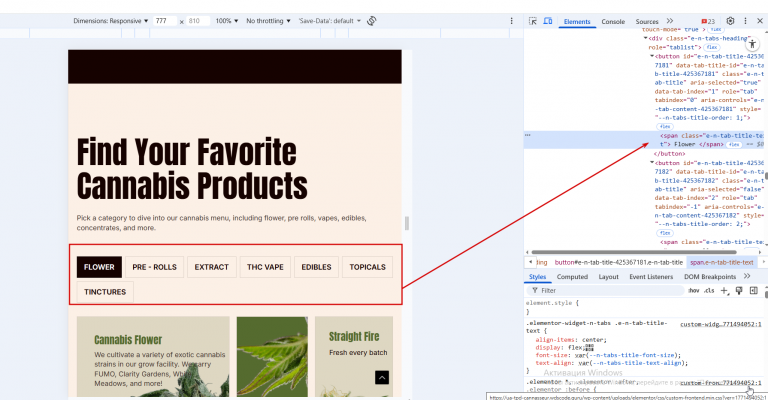The width and height of the screenshot is (768, 400).
Task: Toggle flex badge under second button element
Action: [665, 233]
